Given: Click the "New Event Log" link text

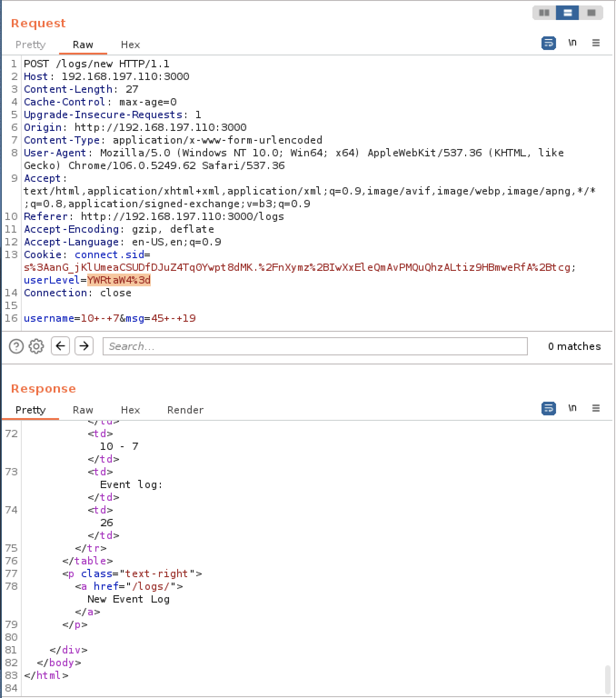Looking at the screenshot, I should tap(129, 599).
